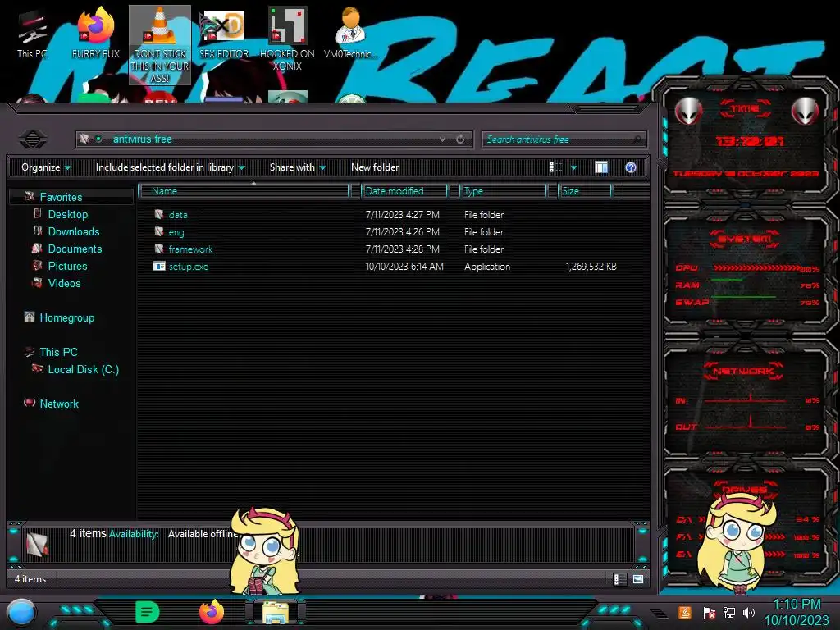Switch to details view in status bar
This screenshot has height=630, width=840.
619,579
